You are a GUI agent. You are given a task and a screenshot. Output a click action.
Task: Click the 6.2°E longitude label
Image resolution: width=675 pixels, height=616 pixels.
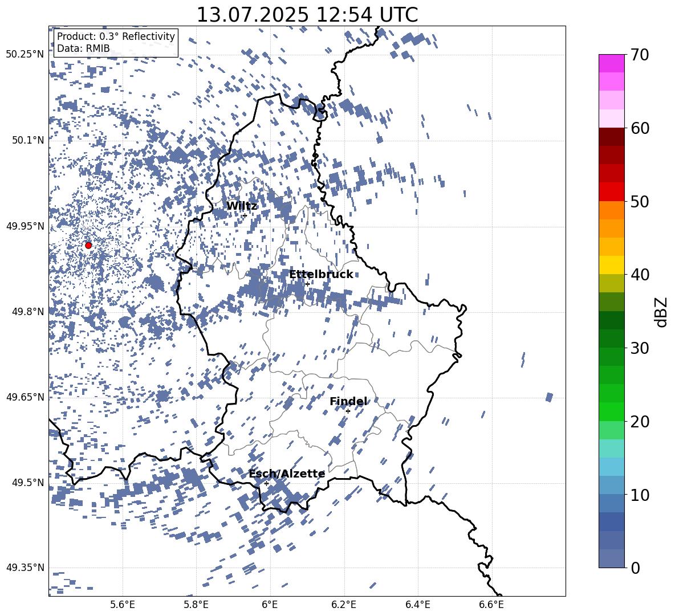(x=344, y=605)
